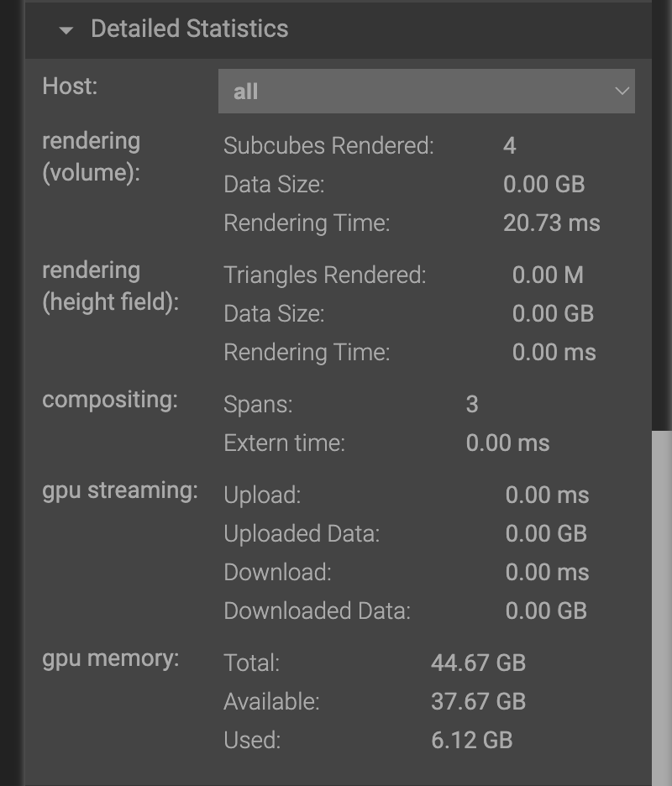The height and width of the screenshot is (786, 672).
Task: Open the Host dropdown showing 'all'
Action: pyautogui.click(x=426, y=91)
